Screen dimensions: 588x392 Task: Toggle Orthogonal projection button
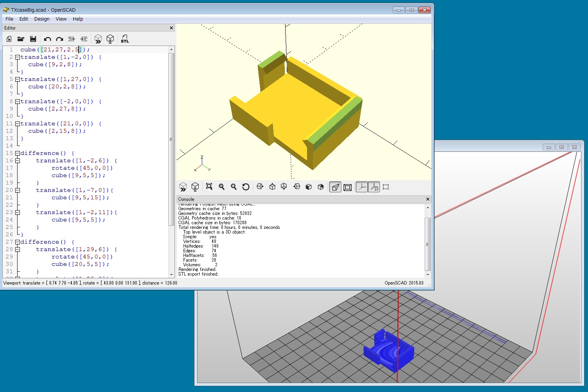(348, 187)
